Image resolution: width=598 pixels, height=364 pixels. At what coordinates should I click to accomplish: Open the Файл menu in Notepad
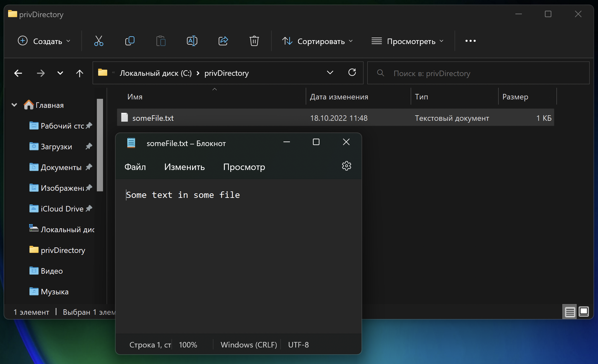135,167
